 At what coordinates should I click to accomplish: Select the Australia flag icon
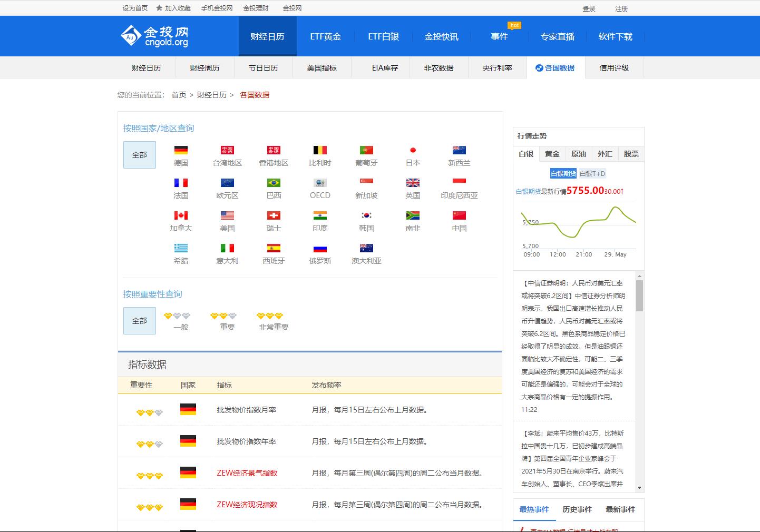pyautogui.click(x=366, y=249)
